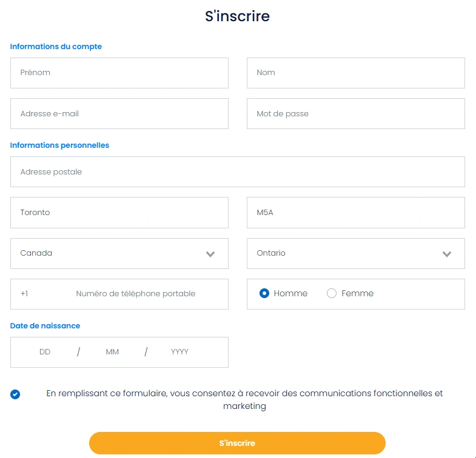Click the Numéro de téléphone portable field
Screen dimensions: 476x458
(x=135, y=294)
